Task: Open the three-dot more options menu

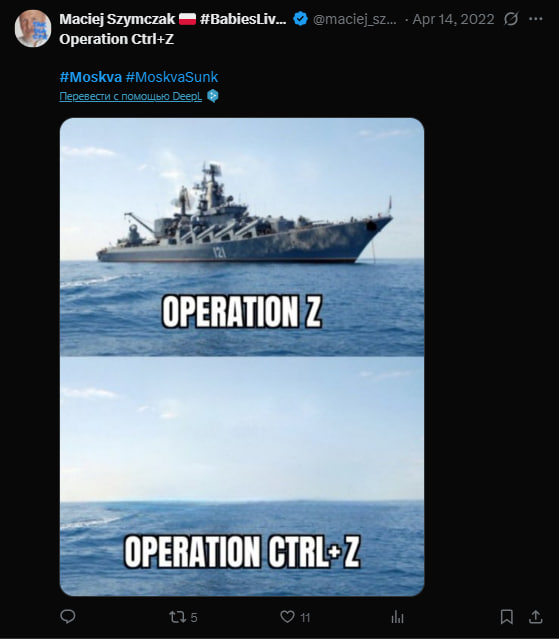Action: tap(535, 19)
